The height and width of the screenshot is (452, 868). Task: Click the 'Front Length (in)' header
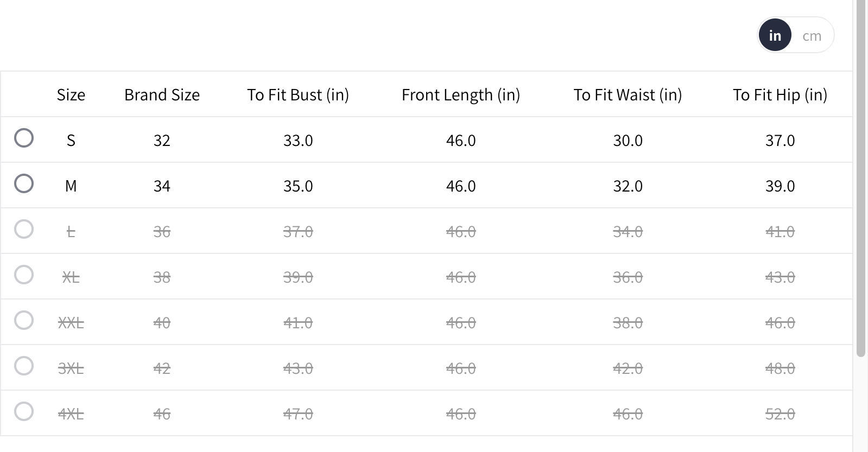[x=461, y=95]
